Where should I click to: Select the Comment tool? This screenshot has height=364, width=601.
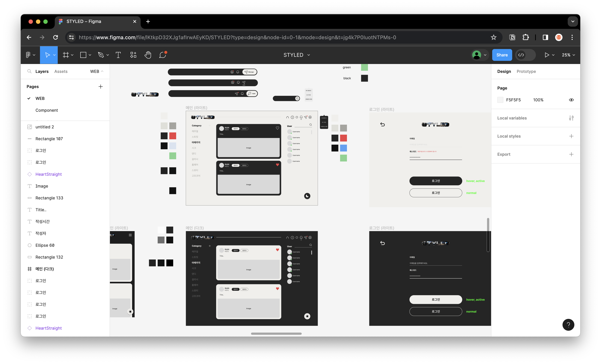pos(162,55)
